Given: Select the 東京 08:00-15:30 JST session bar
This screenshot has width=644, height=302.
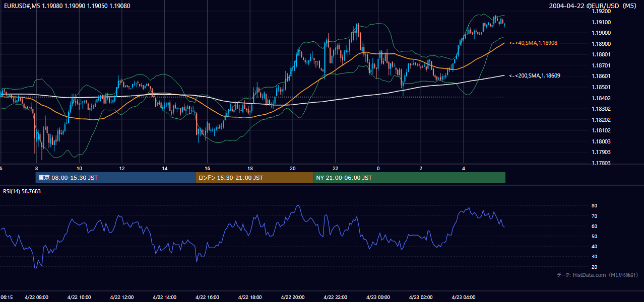Looking at the screenshot, I should pyautogui.click(x=115, y=178).
